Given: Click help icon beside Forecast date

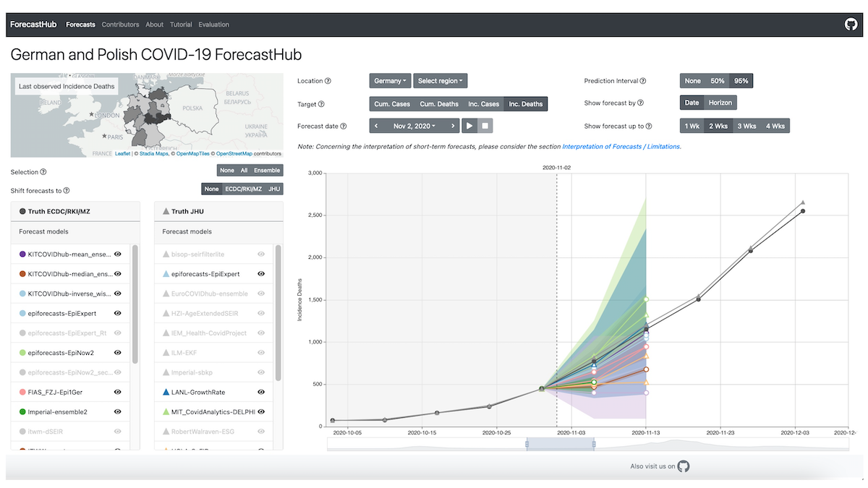Looking at the screenshot, I should 344,127.
